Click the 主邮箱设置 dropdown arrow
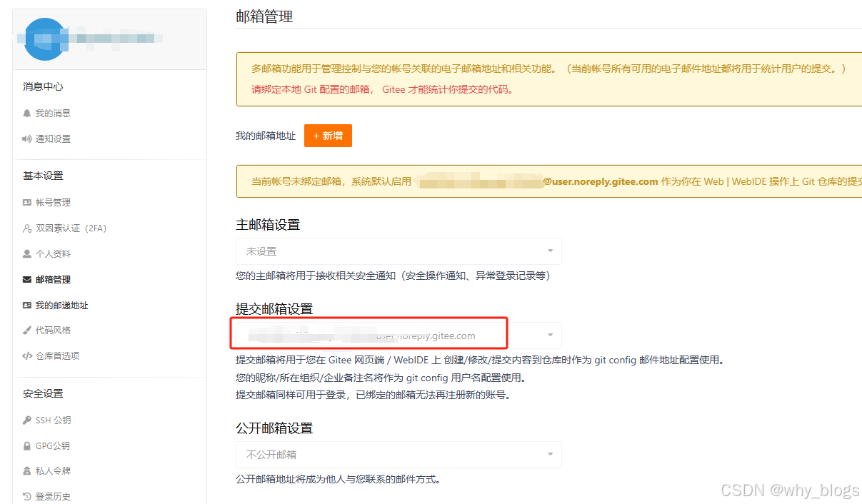This screenshot has width=862, height=504. (550, 251)
